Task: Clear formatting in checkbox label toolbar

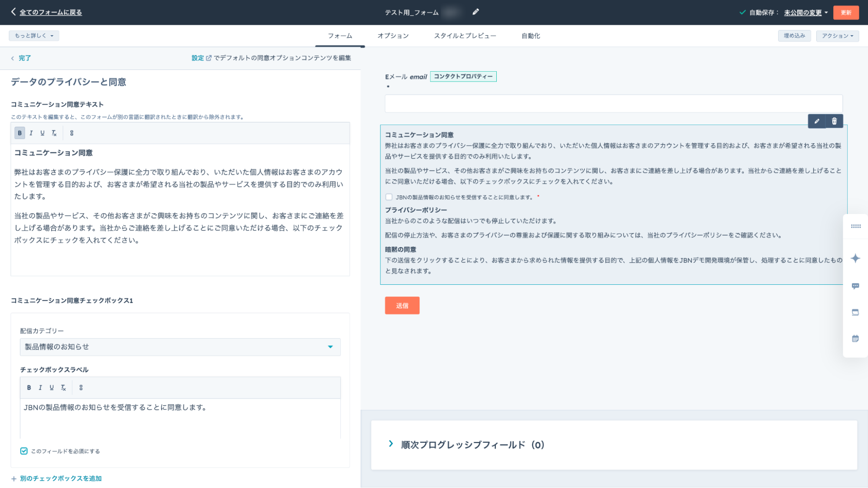Action: click(63, 387)
